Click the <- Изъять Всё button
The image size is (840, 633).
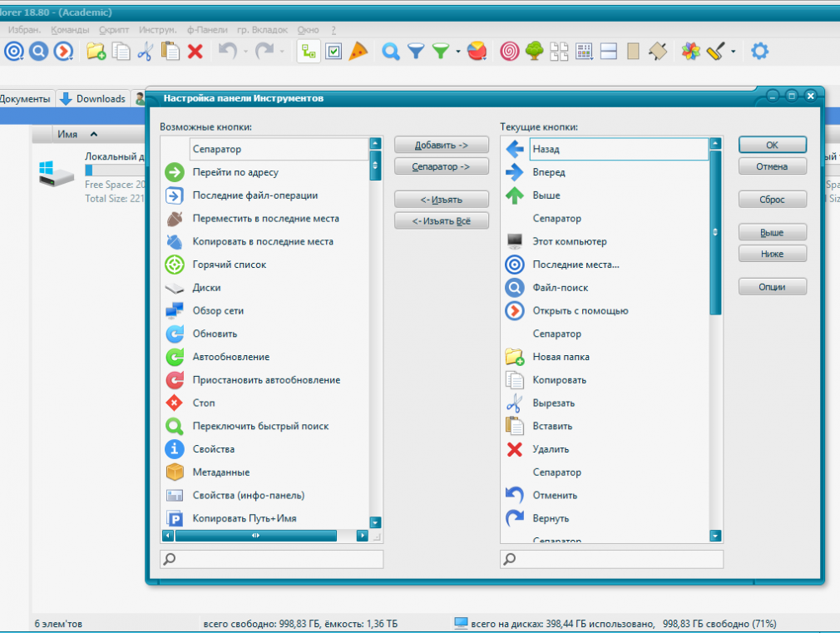coord(442,220)
